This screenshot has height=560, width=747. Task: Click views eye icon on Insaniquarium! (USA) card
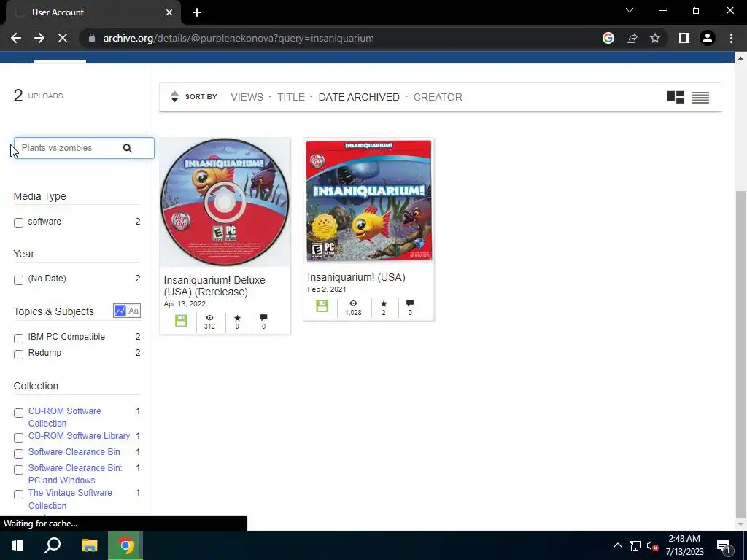(353, 303)
